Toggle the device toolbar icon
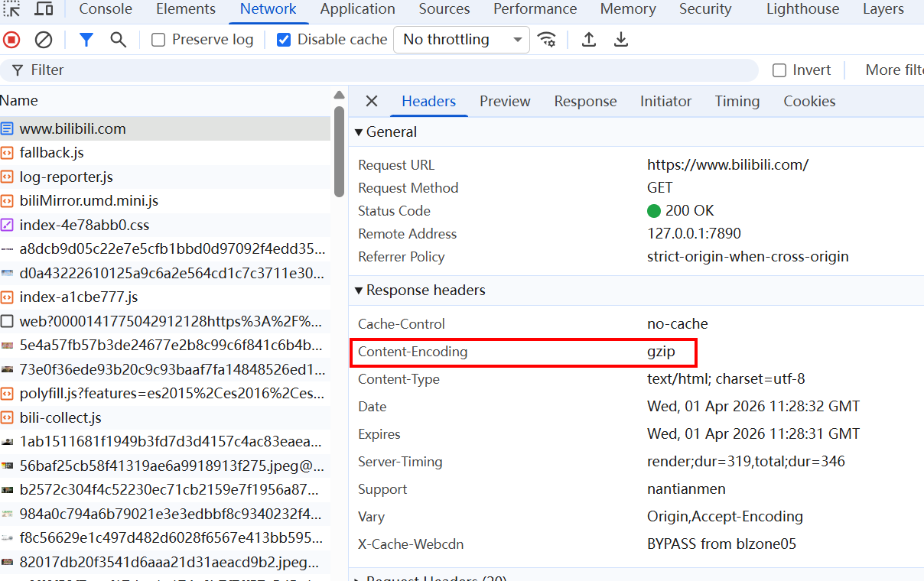The height and width of the screenshot is (581, 924). [x=44, y=9]
